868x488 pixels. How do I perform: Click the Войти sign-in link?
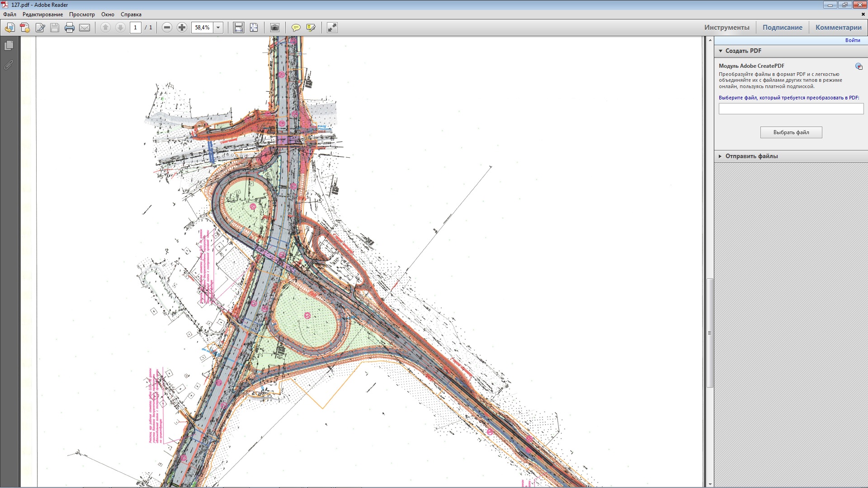click(852, 40)
